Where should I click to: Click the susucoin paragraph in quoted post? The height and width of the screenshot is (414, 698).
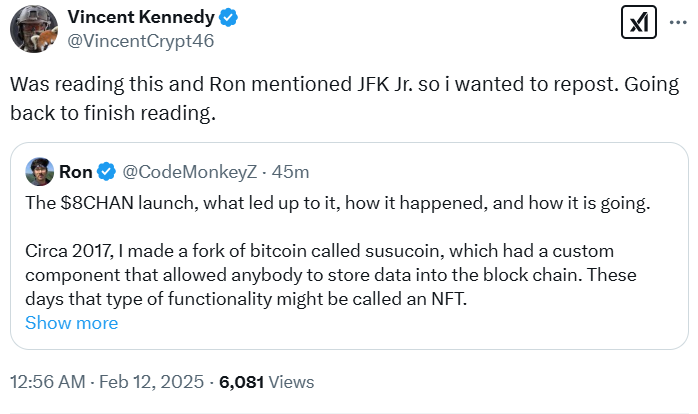[x=300, y=249]
